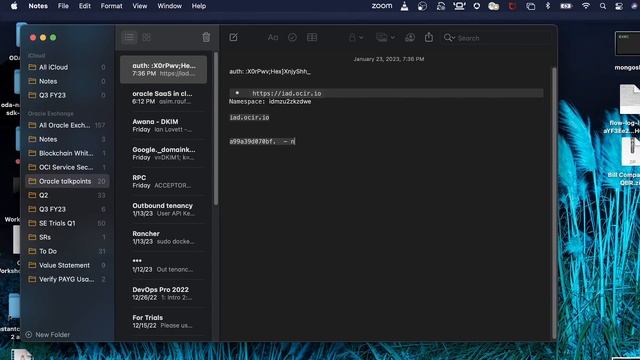Select the RPC note
The width and height of the screenshot is (640, 360).
[164, 182]
